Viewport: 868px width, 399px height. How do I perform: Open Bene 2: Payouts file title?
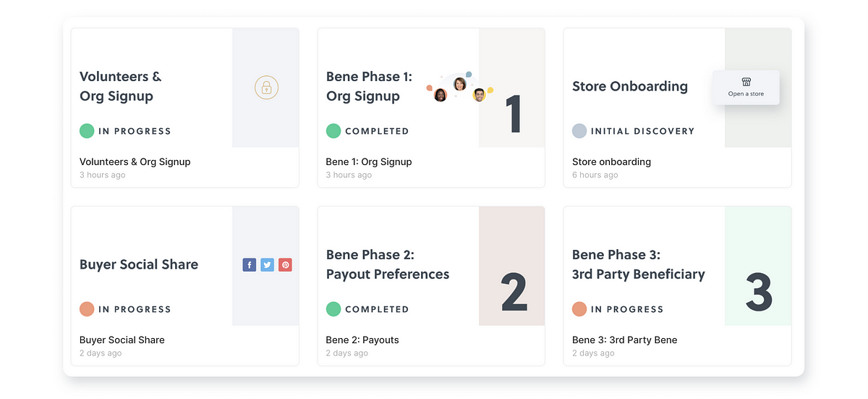362,340
